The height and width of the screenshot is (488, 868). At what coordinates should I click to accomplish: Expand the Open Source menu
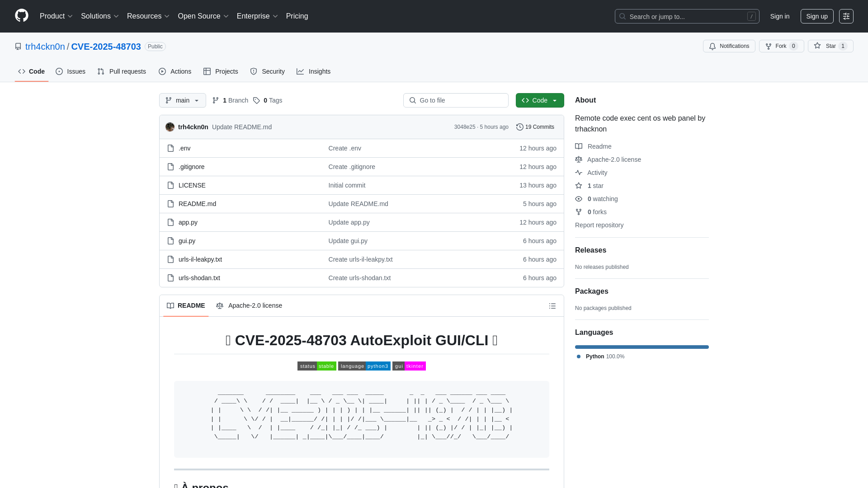click(x=203, y=16)
